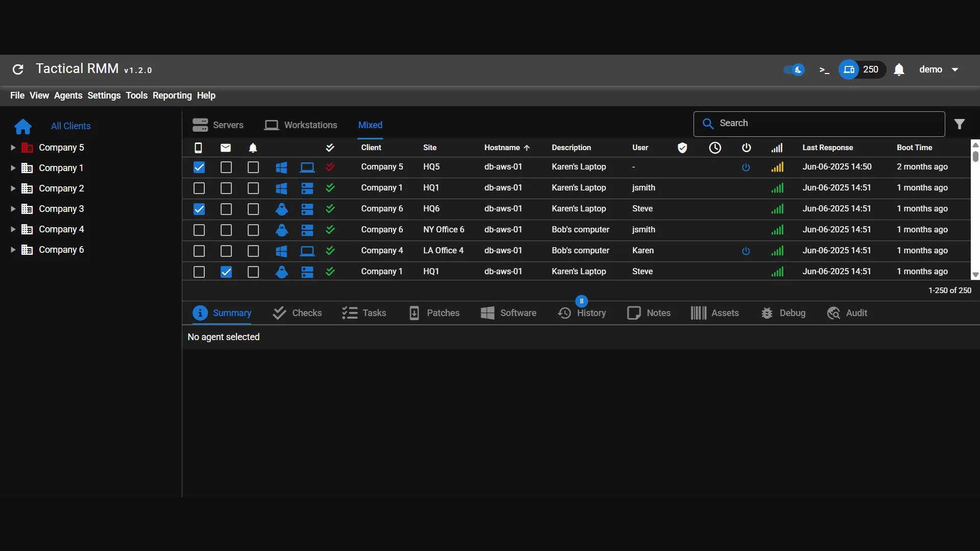Click the red failing checks icon for Company 5
980x551 pixels.
click(x=330, y=167)
